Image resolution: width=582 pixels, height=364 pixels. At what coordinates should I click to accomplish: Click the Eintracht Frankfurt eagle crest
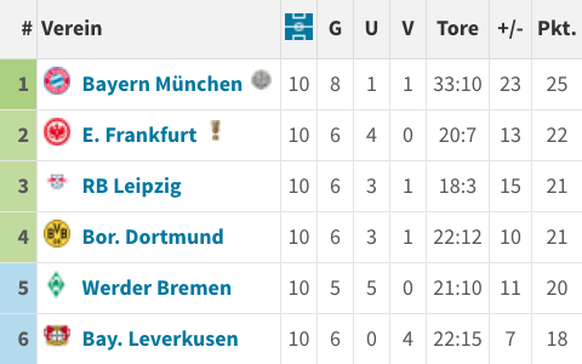(57, 132)
